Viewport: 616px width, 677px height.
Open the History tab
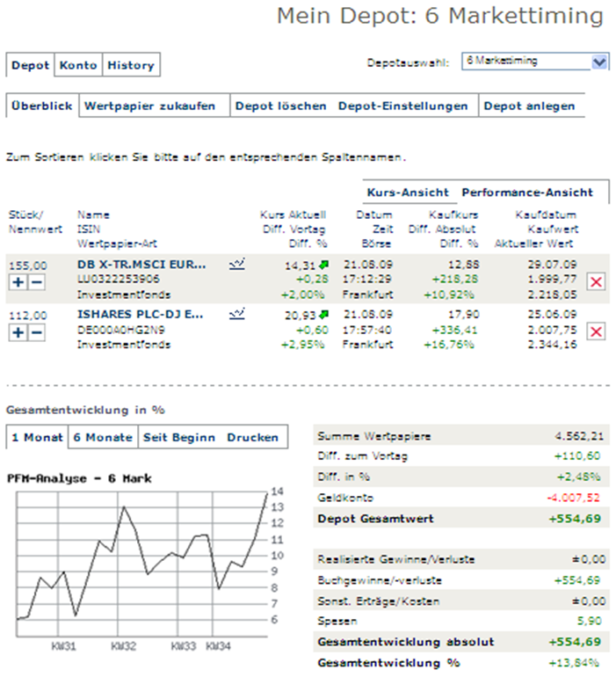pos(130,65)
